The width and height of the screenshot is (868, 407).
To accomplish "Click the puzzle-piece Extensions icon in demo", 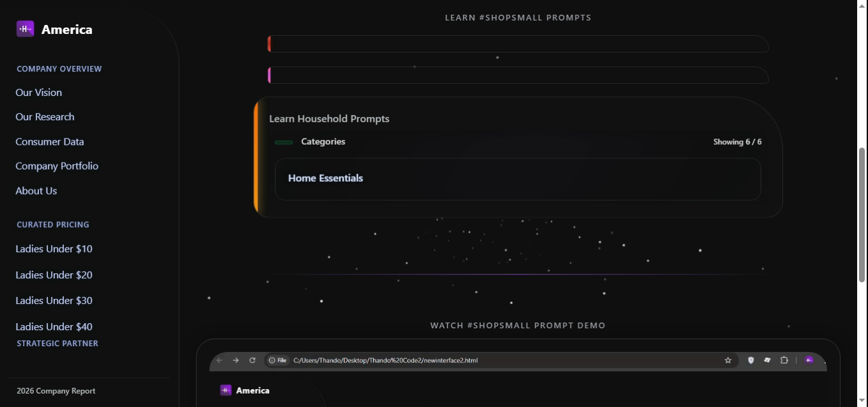I will pyautogui.click(x=784, y=360).
